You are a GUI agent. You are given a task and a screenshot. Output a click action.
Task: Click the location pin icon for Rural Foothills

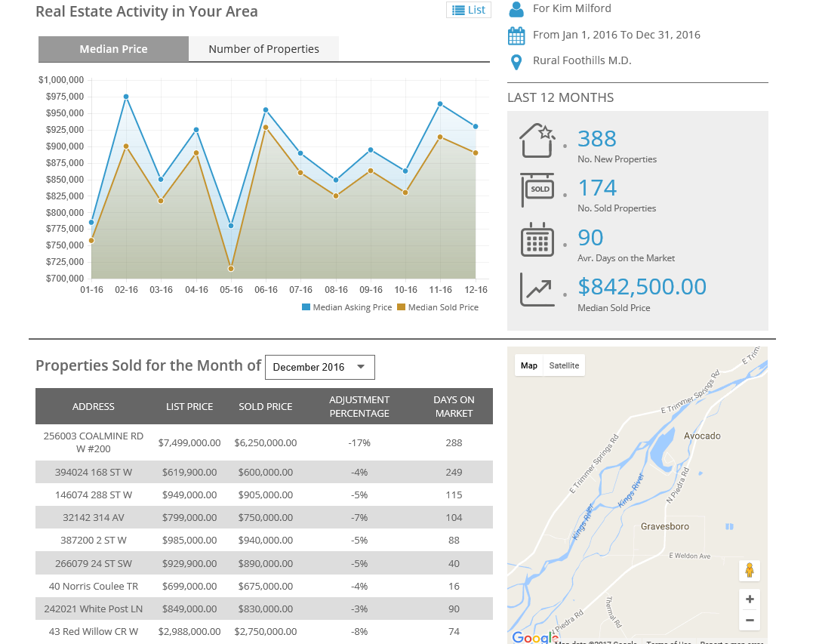[x=516, y=62]
